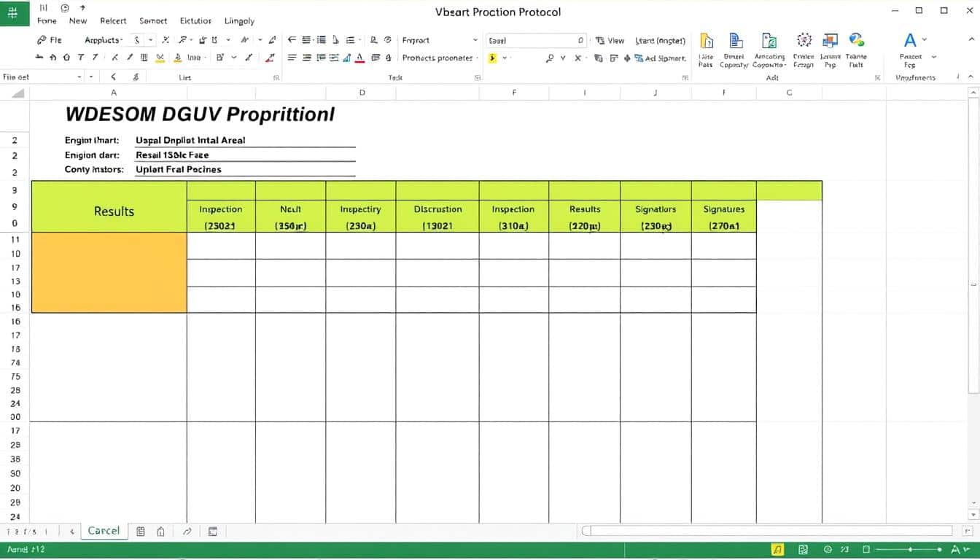This screenshot has height=560, width=980.
Task: Click the Resail 1S8lc Faze field
Action: (245, 155)
